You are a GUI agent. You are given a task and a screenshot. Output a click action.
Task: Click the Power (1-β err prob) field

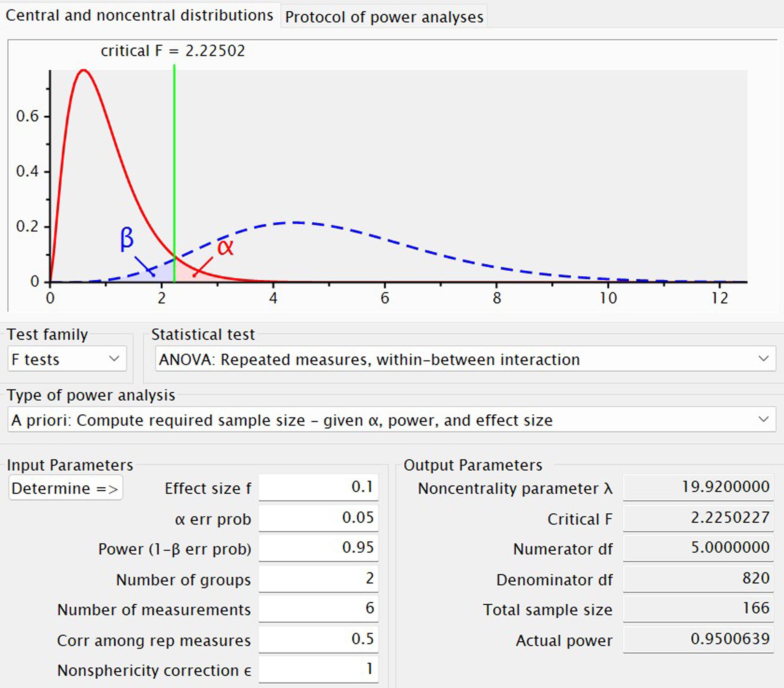tap(319, 548)
